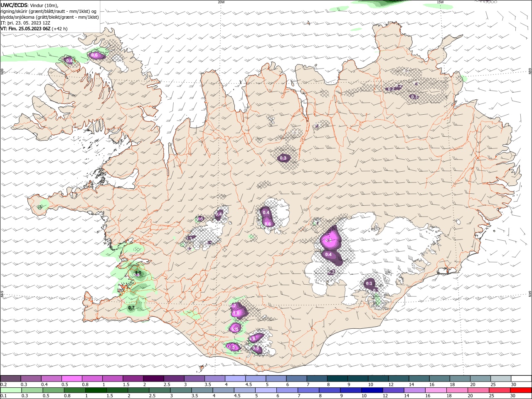532x399 pixels.
Task: Select the 8 blue swatch in the bottom legend row
Action: (330, 390)
